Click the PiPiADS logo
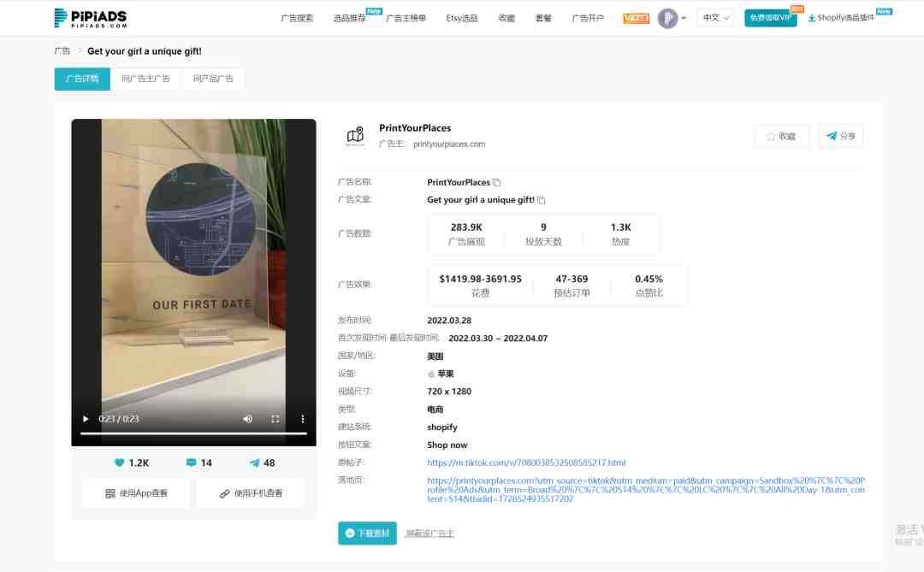The height and width of the screenshot is (572, 924). [x=90, y=18]
